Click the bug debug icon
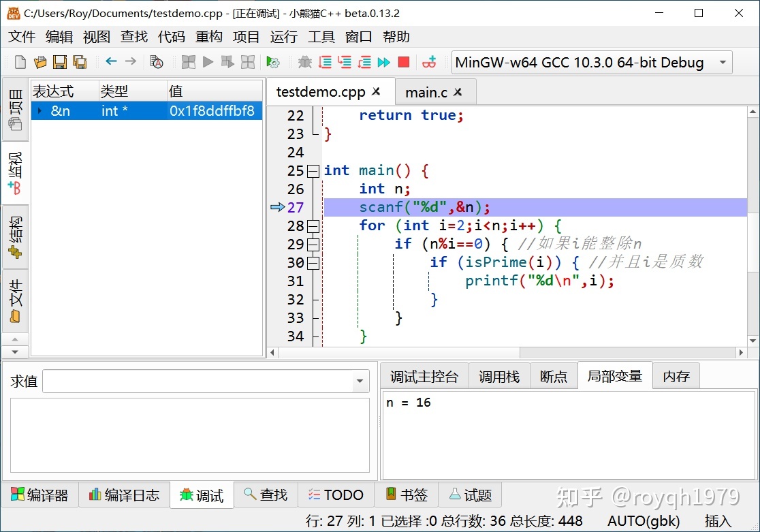This screenshot has height=532, width=760. tap(305, 62)
